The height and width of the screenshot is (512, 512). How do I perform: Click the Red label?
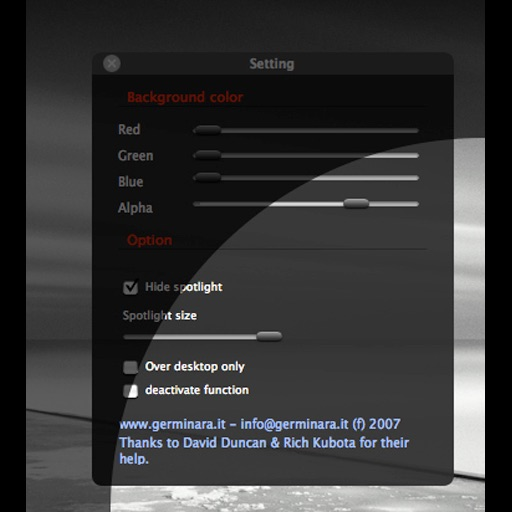pos(129,129)
